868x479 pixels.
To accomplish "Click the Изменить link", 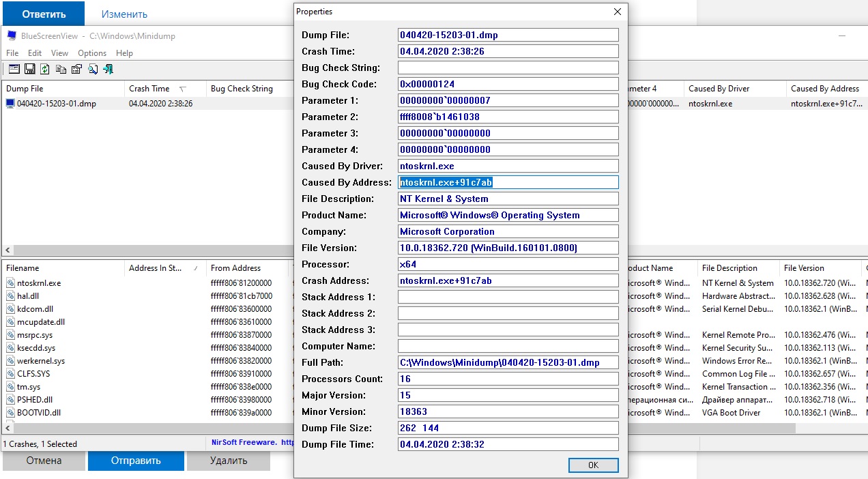I will point(124,14).
